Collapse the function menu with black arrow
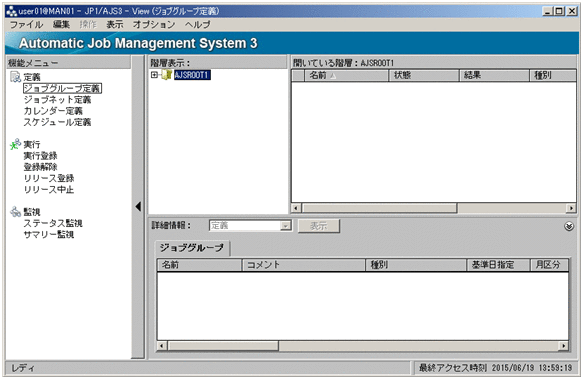The image size is (585, 381). (138, 206)
